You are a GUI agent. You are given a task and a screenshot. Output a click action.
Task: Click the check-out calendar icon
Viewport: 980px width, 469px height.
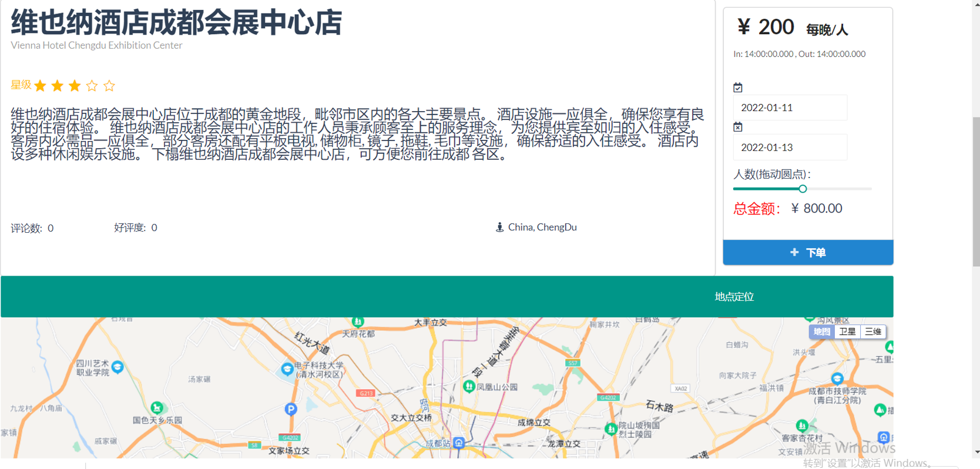[x=738, y=127]
